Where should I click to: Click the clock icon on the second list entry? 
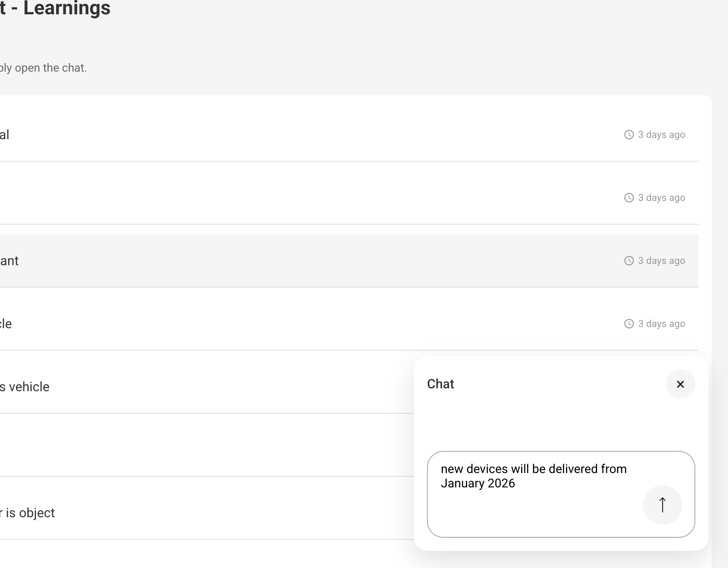(629, 197)
